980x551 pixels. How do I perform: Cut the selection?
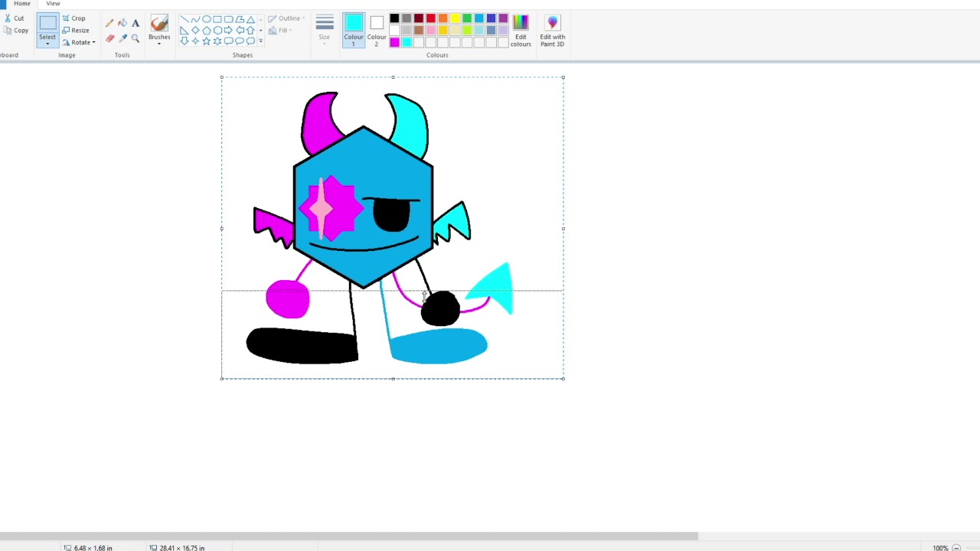tap(15, 18)
